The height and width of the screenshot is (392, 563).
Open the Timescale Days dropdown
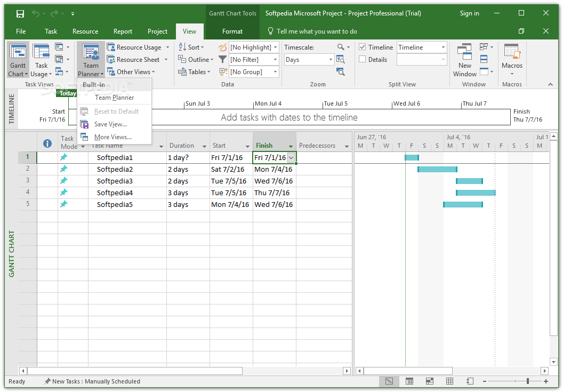click(x=331, y=60)
